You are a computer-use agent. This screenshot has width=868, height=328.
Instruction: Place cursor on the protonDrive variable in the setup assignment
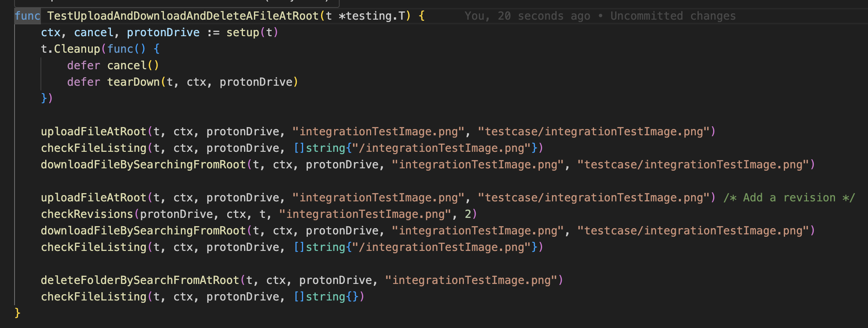163,33
